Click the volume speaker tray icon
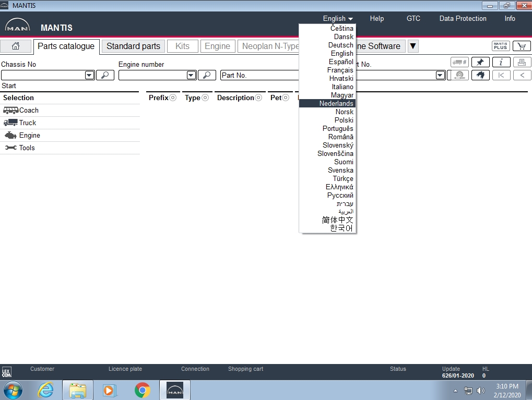This screenshot has height=400, width=532. [481, 391]
